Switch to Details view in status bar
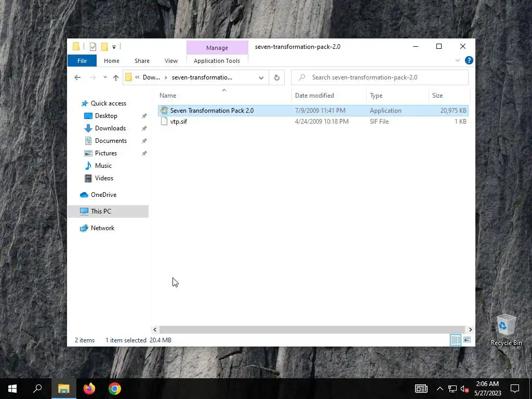 (456, 340)
